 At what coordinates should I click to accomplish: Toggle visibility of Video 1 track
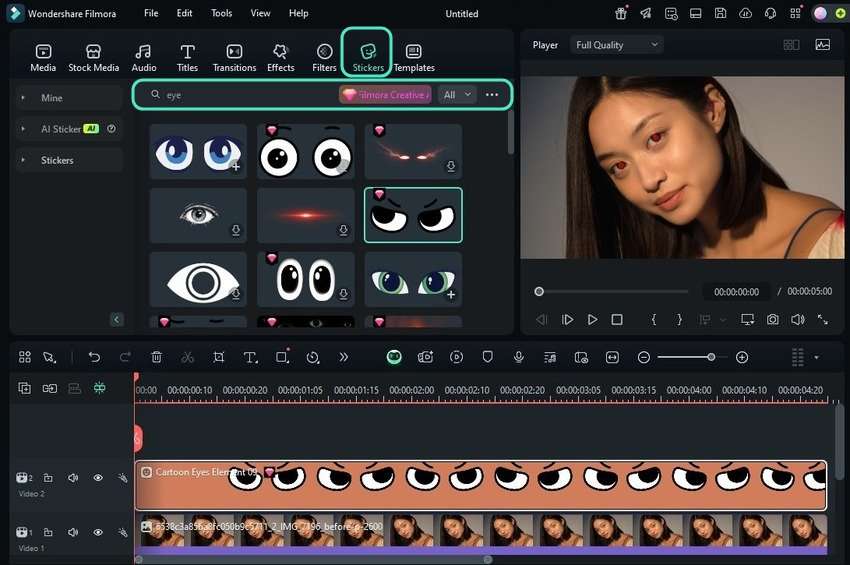click(98, 532)
